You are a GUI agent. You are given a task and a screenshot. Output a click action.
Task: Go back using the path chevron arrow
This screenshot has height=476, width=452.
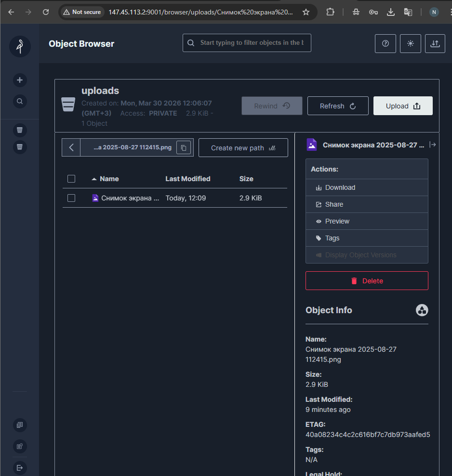pos(71,148)
